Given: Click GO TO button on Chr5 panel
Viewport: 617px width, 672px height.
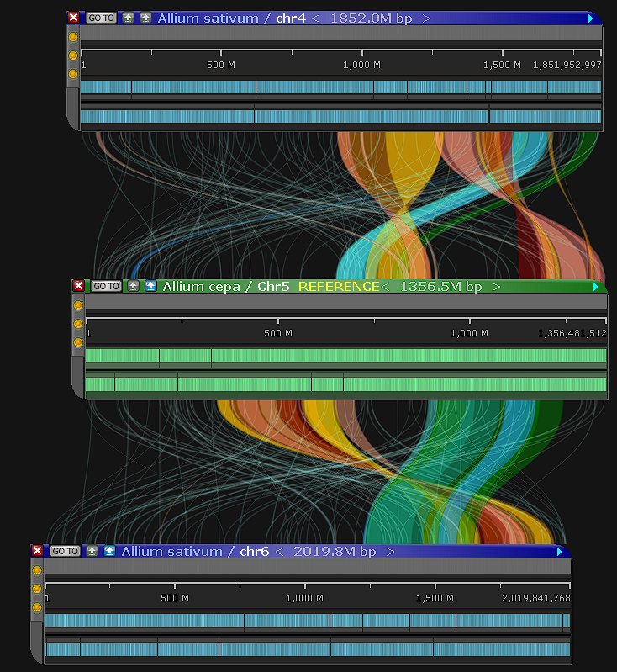Looking at the screenshot, I should click(107, 286).
